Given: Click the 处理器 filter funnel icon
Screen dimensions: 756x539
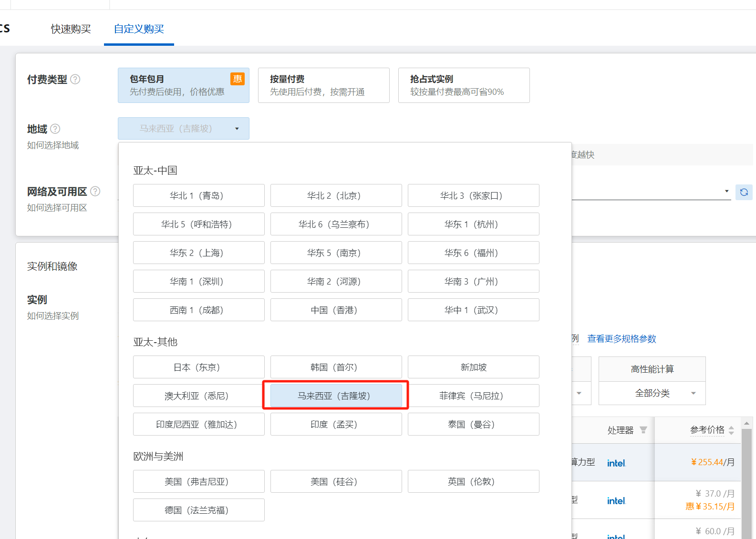Looking at the screenshot, I should click(x=643, y=430).
